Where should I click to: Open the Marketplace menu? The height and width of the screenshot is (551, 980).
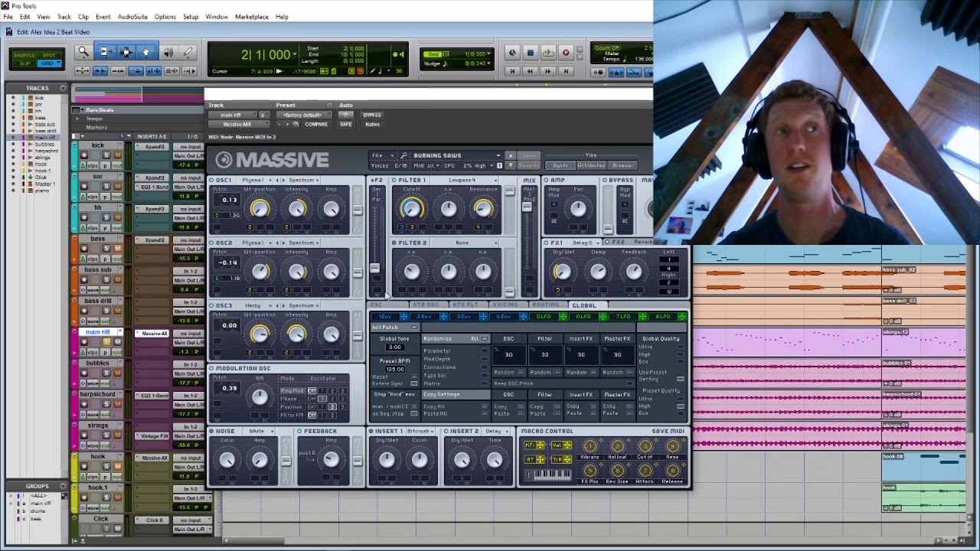pos(252,17)
